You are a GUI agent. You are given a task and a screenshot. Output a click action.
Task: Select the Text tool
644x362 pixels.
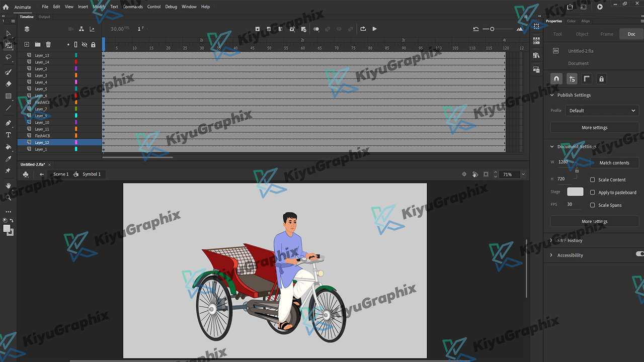coord(8,135)
